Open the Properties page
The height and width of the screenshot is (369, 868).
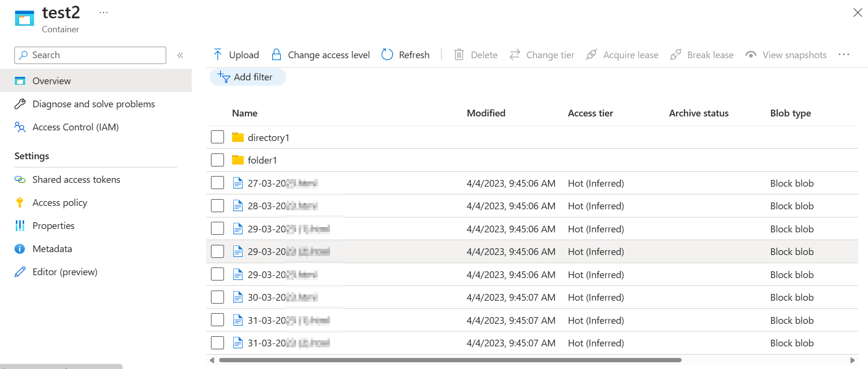point(53,226)
